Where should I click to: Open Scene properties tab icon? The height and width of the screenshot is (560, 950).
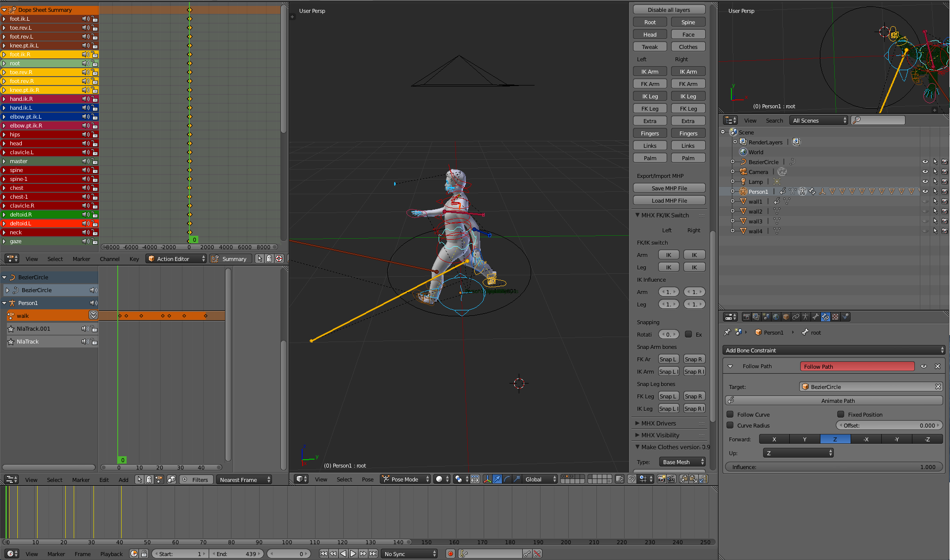point(766,317)
